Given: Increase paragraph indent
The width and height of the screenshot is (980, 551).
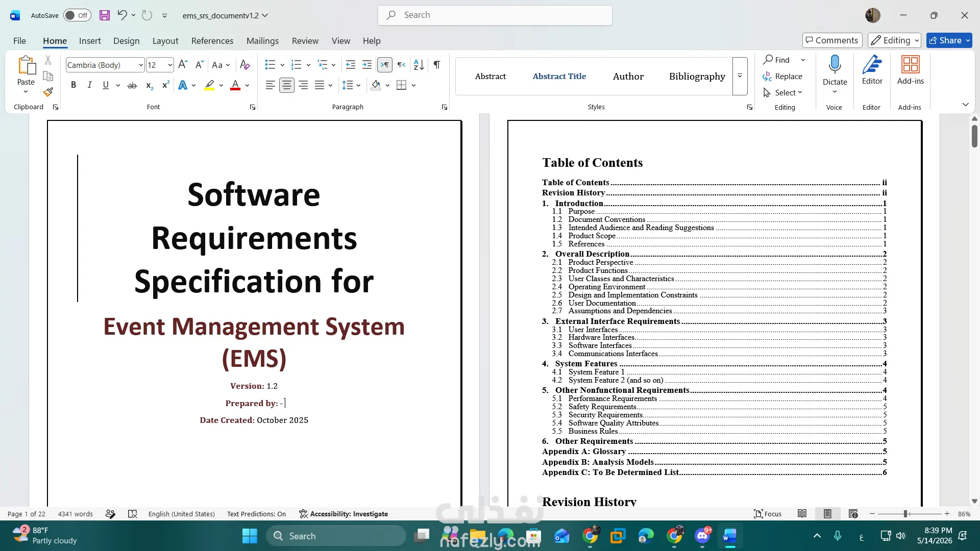Looking at the screenshot, I should [x=367, y=65].
